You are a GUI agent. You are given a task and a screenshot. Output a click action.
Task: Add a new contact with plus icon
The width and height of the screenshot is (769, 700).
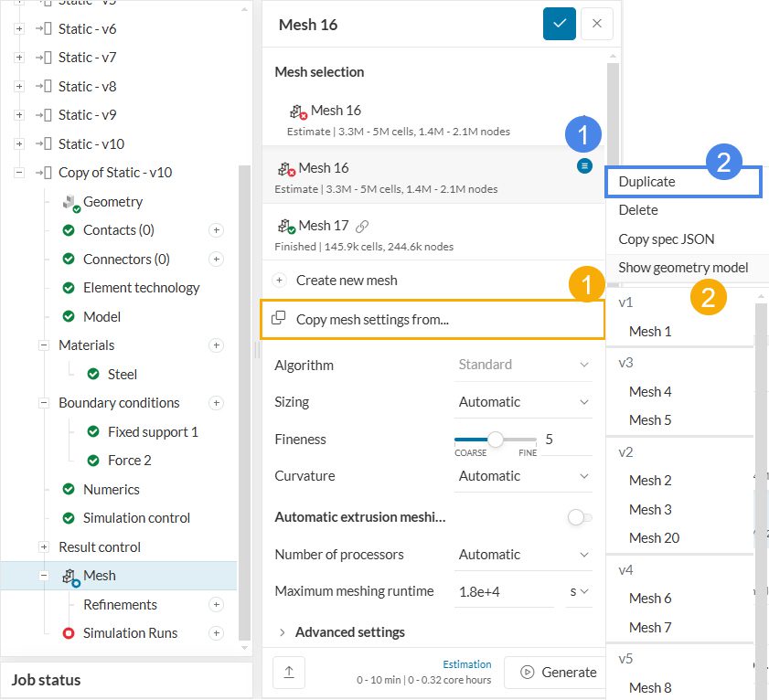217,230
